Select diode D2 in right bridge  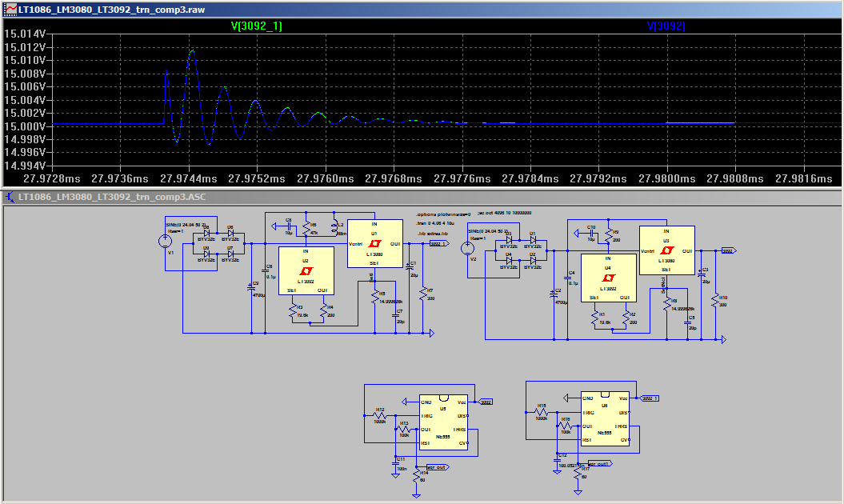pos(533,261)
